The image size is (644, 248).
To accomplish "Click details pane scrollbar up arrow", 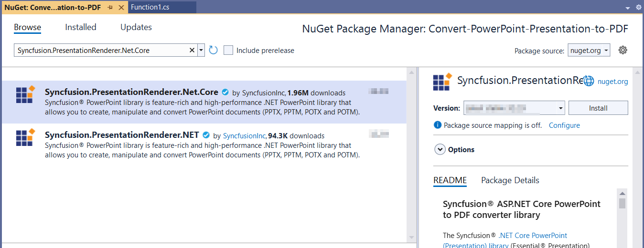I will (636, 72).
